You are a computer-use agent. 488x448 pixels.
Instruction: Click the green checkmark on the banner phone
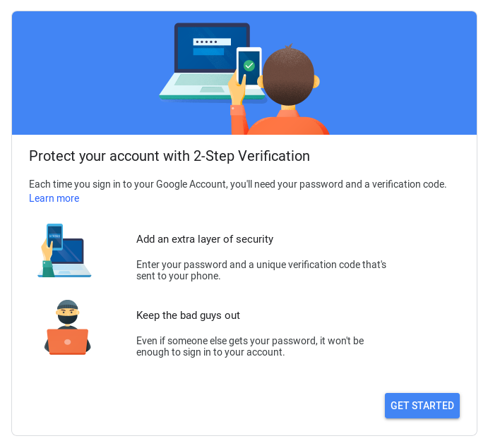coord(249,66)
